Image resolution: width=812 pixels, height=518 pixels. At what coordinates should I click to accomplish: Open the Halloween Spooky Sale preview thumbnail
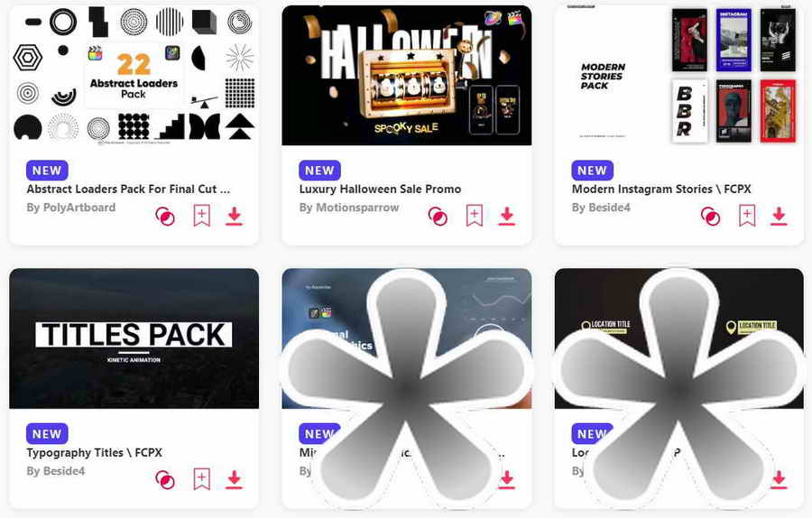coord(407,76)
